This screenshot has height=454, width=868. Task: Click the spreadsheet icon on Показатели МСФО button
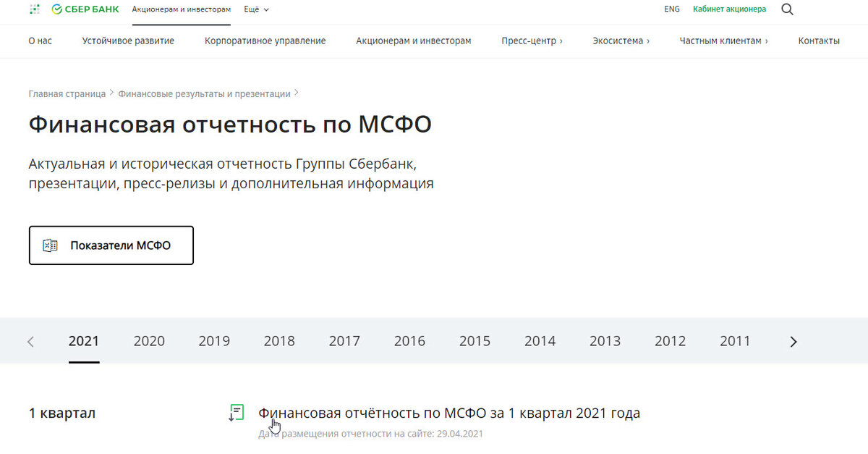pyautogui.click(x=48, y=245)
